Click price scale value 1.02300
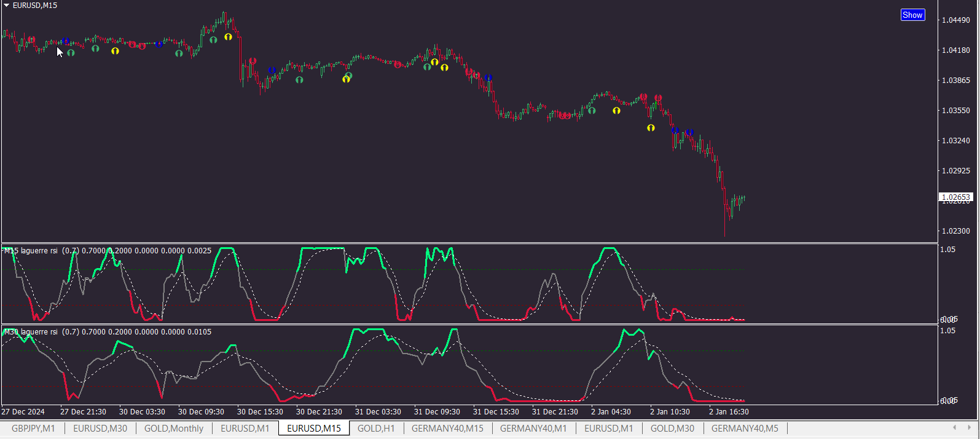Viewport: 980px width, 439px height. click(x=956, y=231)
